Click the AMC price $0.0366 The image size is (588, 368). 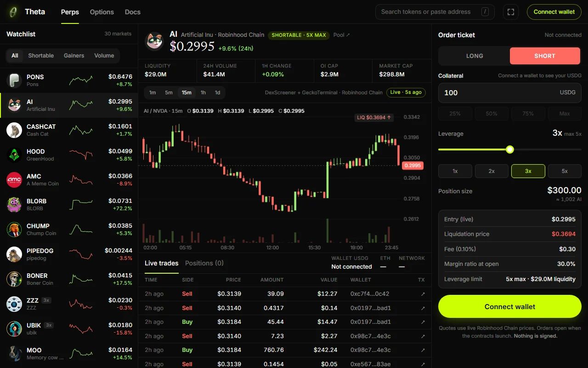click(120, 176)
